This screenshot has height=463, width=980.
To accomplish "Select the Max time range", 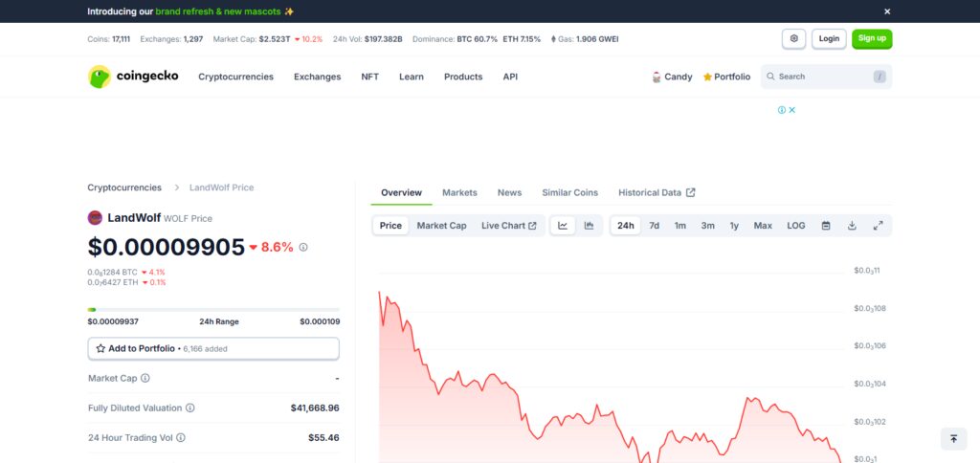I will tap(763, 226).
